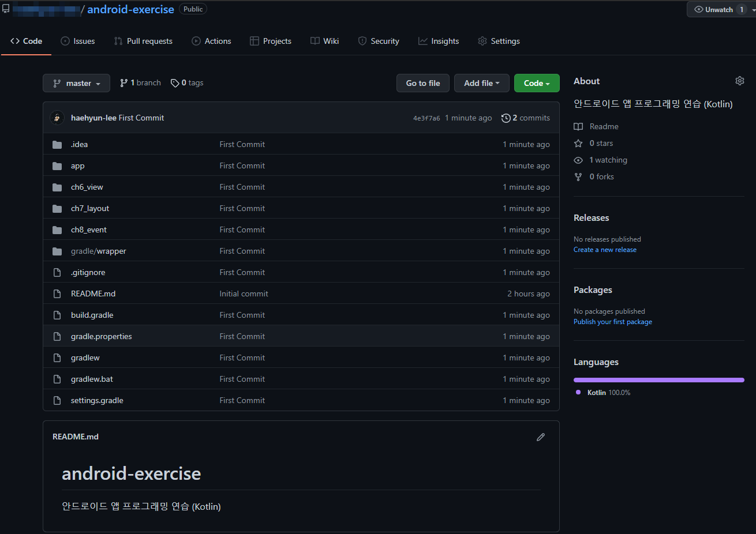Open the settings.gradle file name
This screenshot has width=756, height=534.
click(x=97, y=400)
